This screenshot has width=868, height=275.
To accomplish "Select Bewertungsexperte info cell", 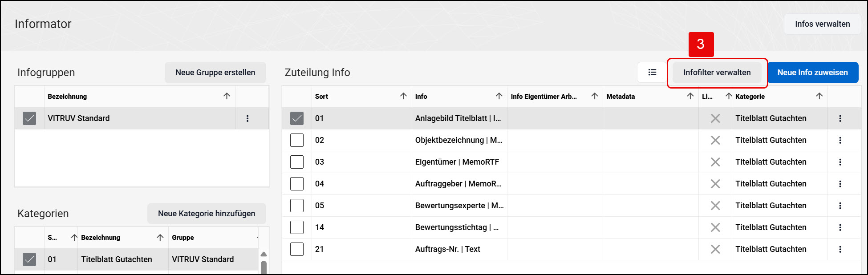I will tap(459, 206).
